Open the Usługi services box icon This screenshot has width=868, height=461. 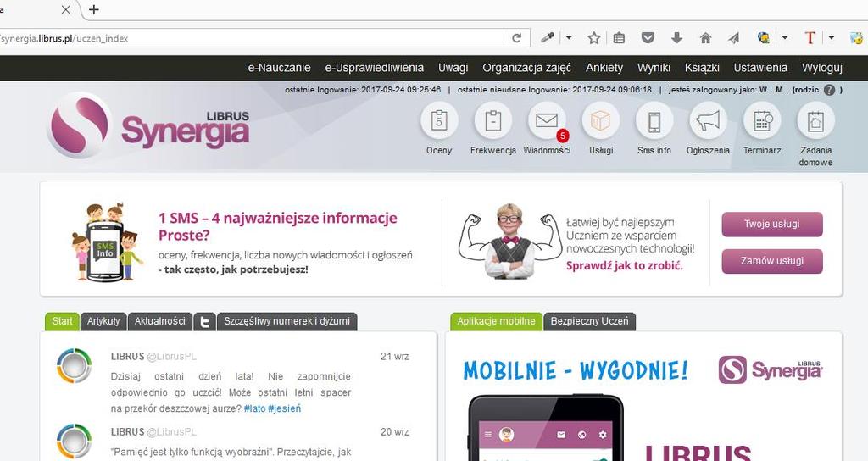tap(601, 120)
